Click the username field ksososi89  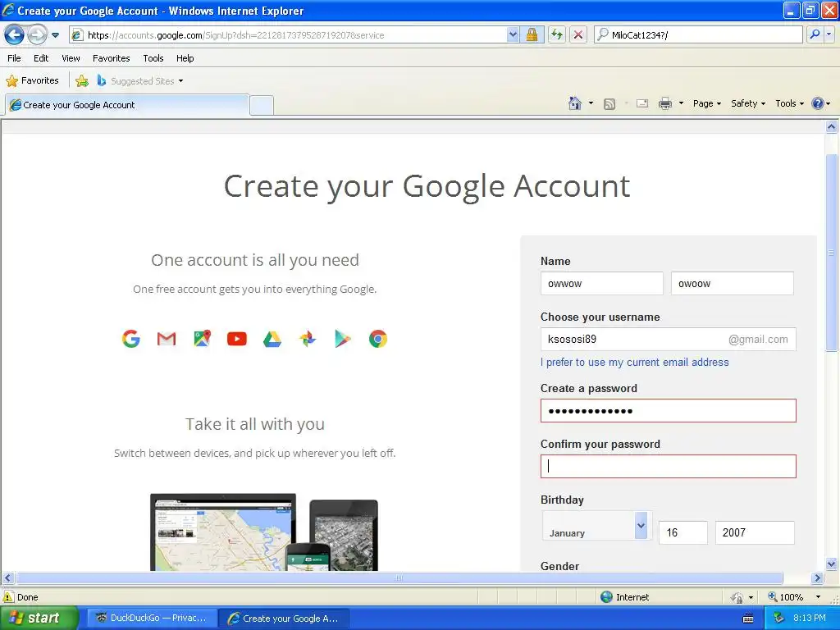(669, 339)
